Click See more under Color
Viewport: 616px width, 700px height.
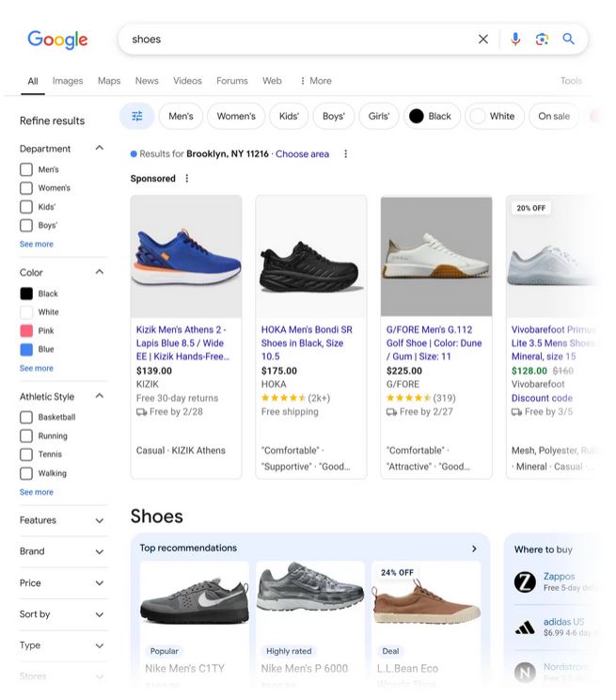[36, 368]
